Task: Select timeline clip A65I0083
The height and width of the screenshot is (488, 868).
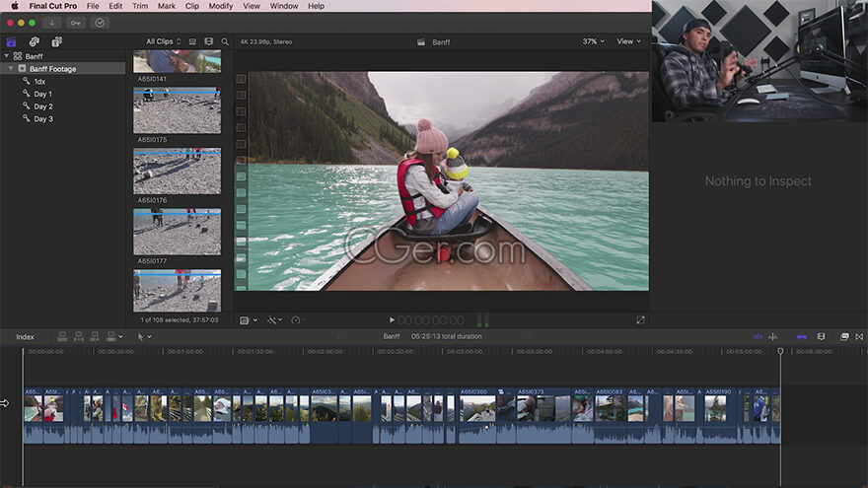Action: pos(612,415)
